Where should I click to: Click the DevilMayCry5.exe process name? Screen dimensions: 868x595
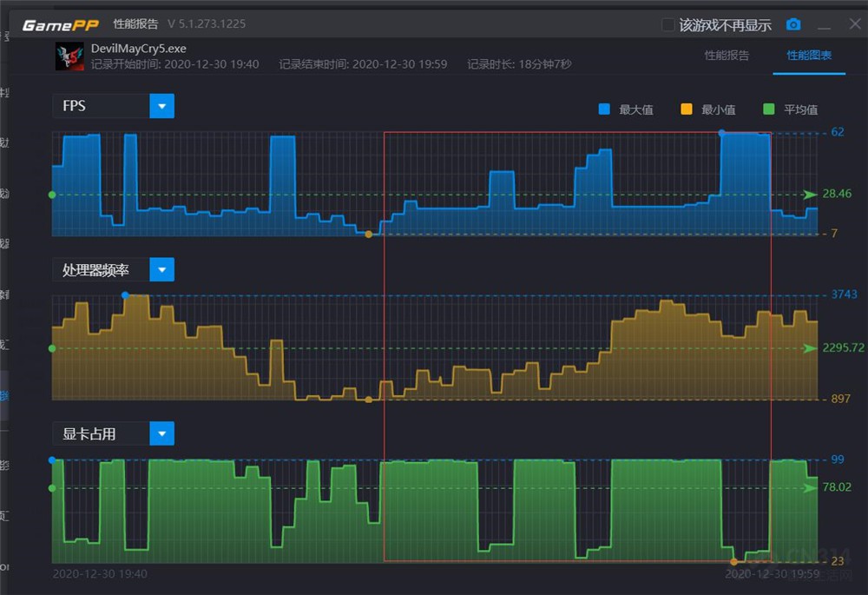pyautogui.click(x=138, y=49)
